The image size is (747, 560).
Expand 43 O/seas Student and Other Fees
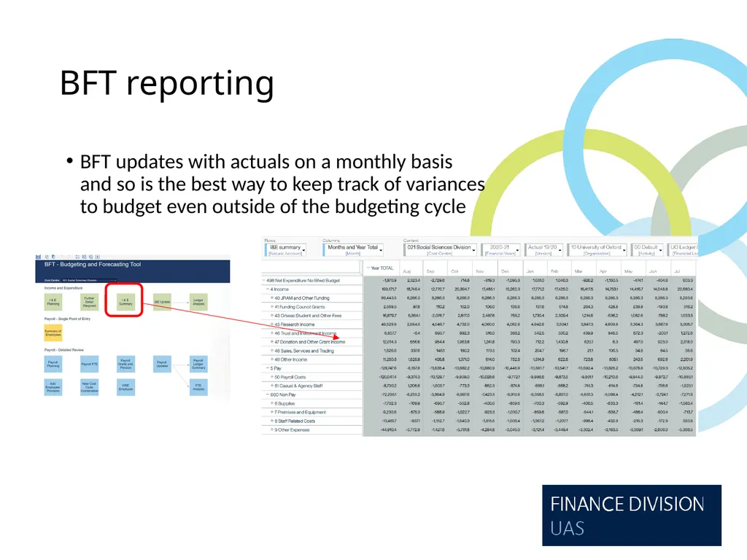272,315
